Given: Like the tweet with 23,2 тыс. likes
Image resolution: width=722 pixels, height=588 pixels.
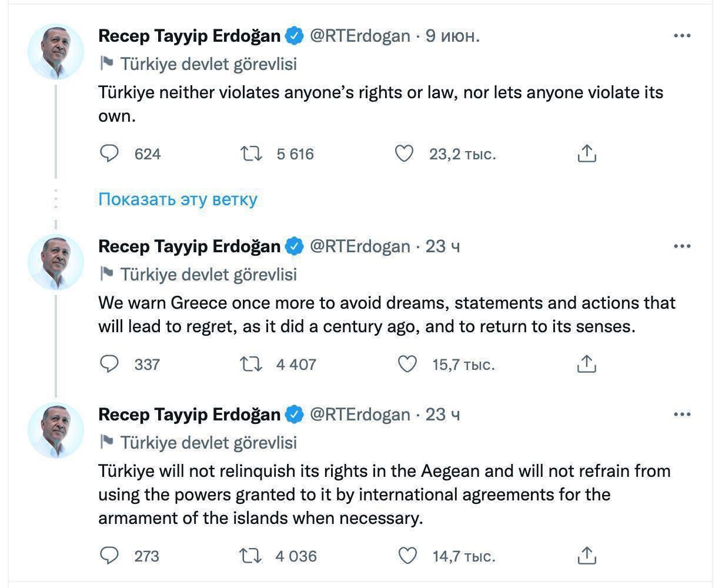Looking at the screenshot, I should (x=404, y=154).
